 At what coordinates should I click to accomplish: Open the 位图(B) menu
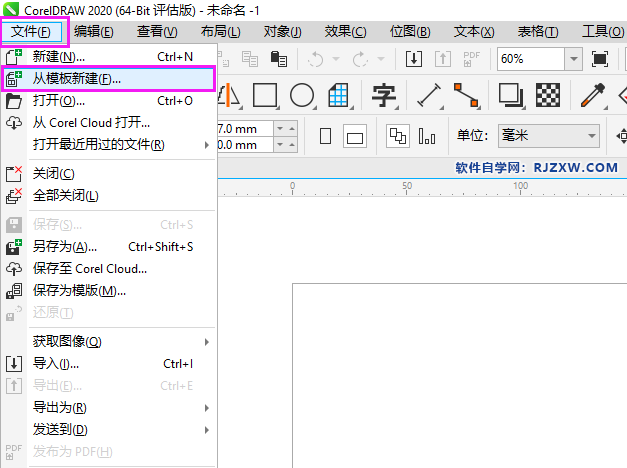410,32
